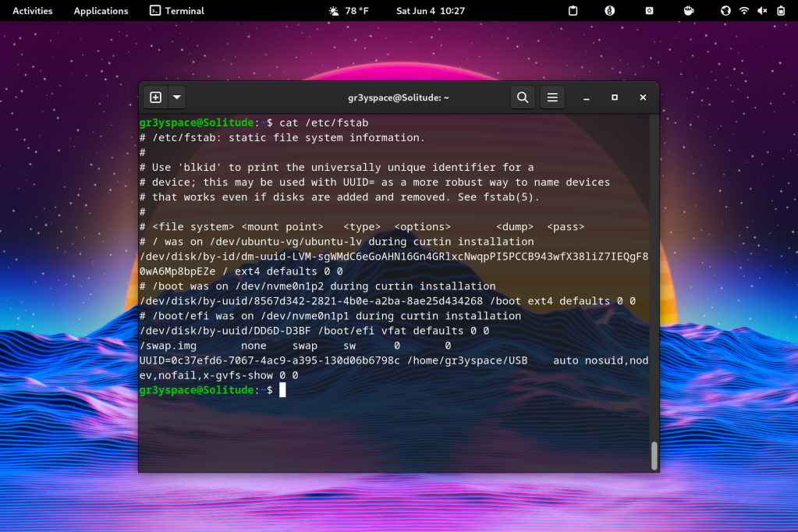Click the circular figure indicator in top bar
This screenshot has width=798, height=532.
(610, 11)
